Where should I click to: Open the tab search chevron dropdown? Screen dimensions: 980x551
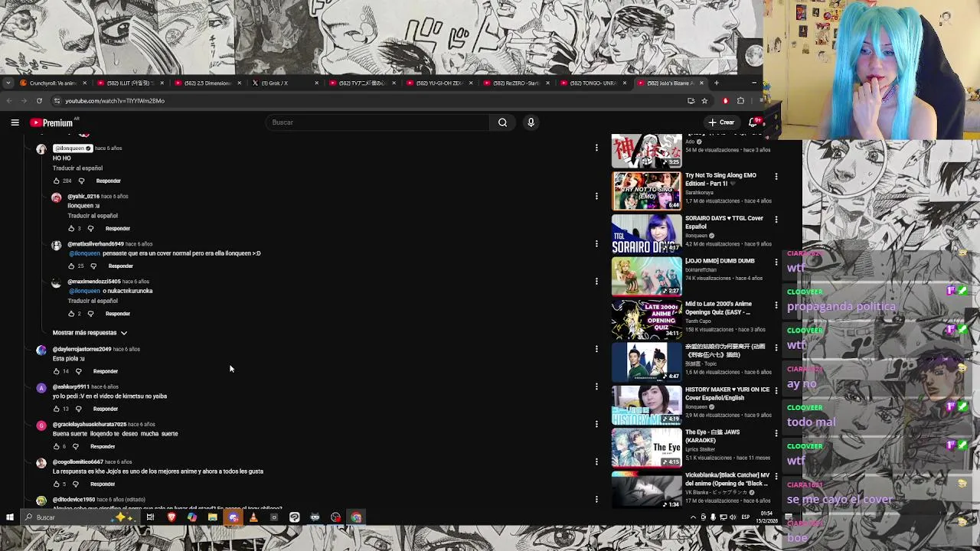[8, 83]
